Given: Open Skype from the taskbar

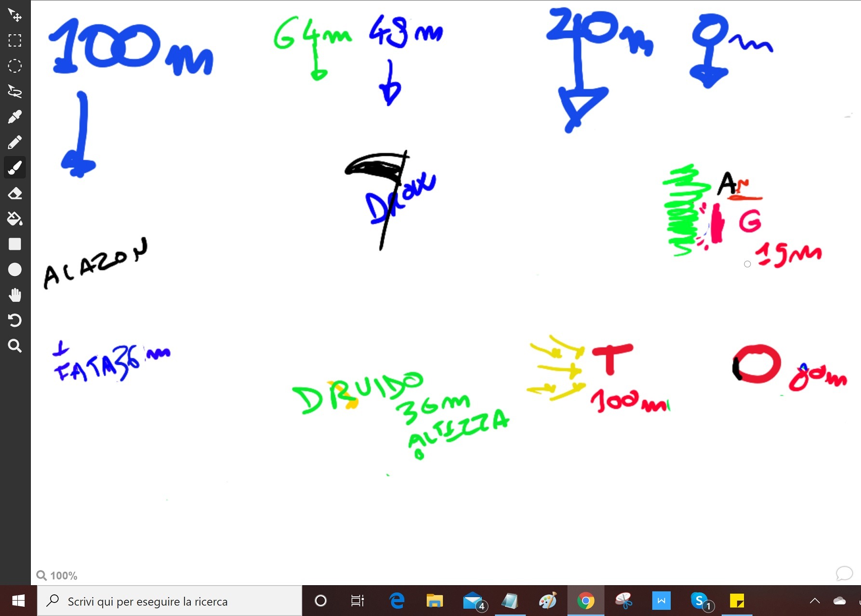Looking at the screenshot, I should pyautogui.click(x=700, y=601).
